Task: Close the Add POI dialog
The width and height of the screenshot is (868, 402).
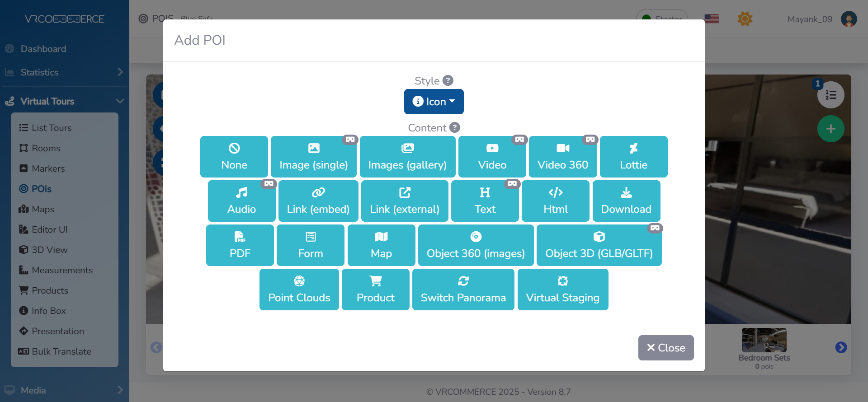Action: pyautogui.click(x=665, y=347)
